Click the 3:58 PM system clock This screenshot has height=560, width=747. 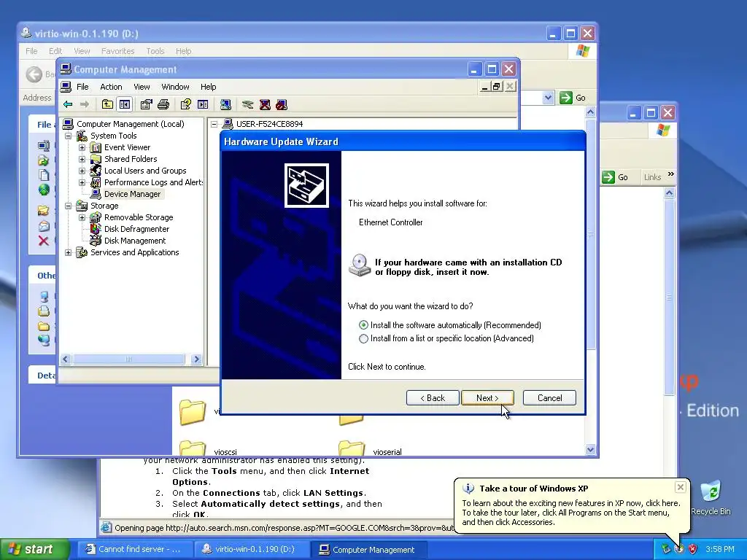pyautogui.click(x=720, y=549)
